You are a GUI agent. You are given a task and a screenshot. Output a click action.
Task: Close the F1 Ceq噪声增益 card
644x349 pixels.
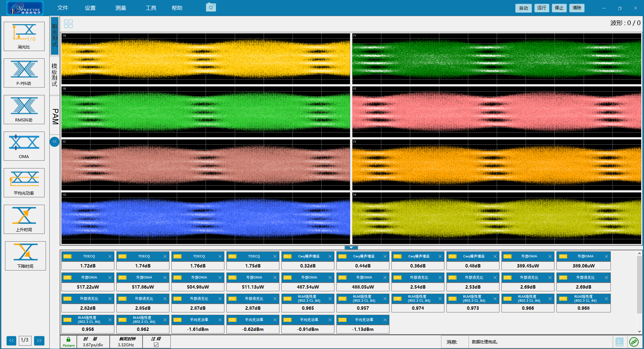point(330,256)
